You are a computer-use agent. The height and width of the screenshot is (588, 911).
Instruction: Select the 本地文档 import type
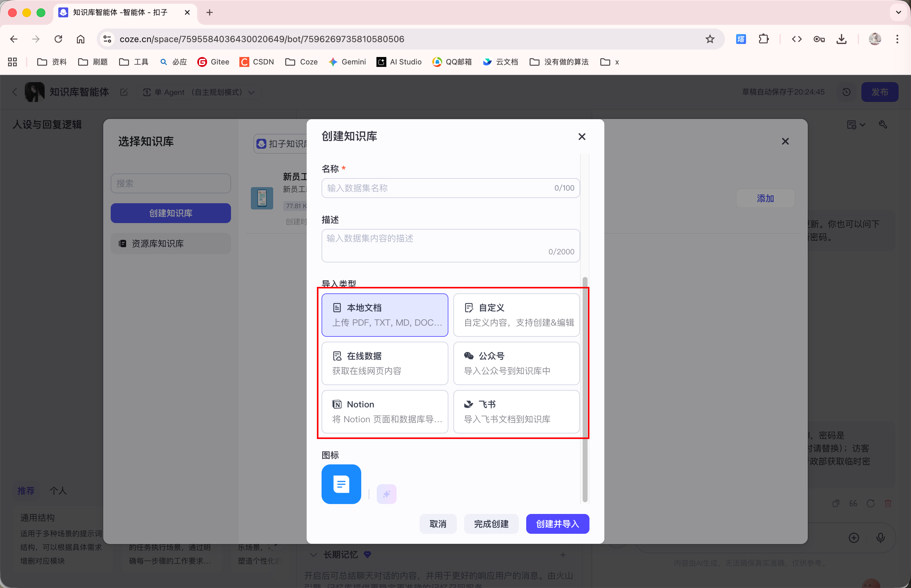384,315
